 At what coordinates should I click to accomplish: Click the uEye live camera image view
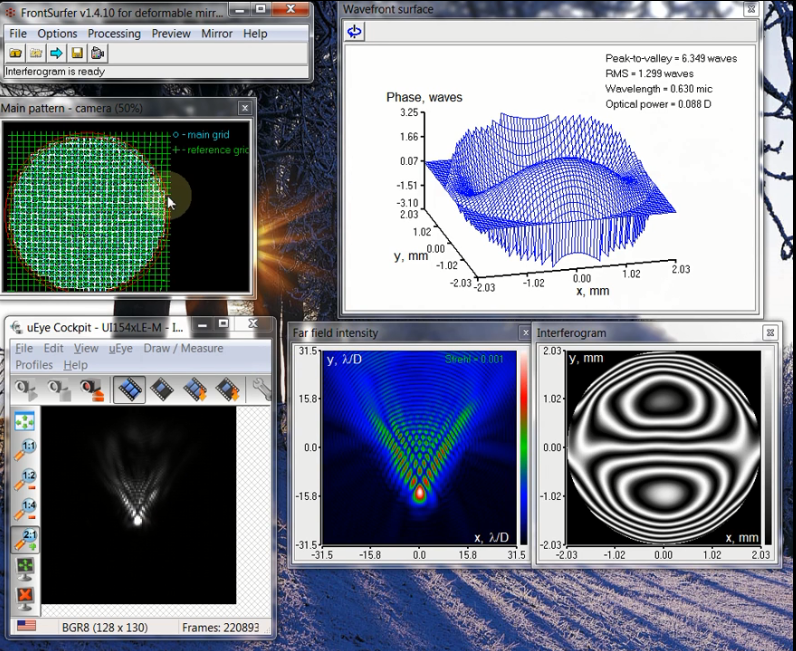click(138, 505)
